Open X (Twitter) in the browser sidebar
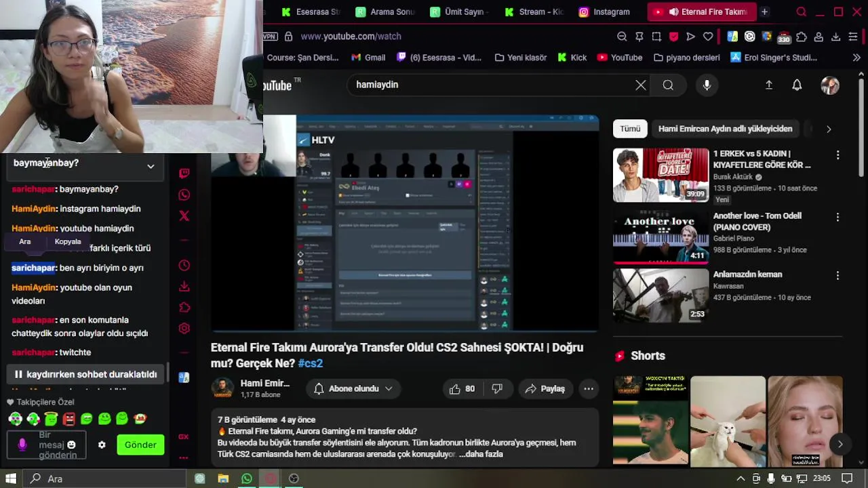Viewport: 868px width, 488px height. [x=184, y=216]
